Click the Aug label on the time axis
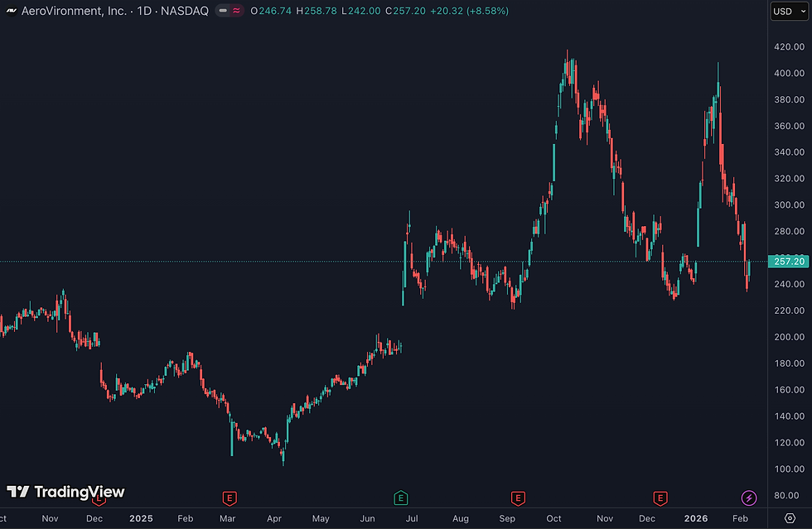Image resolution: width=812 pixels, height=529 pixels. click(461, 518)
